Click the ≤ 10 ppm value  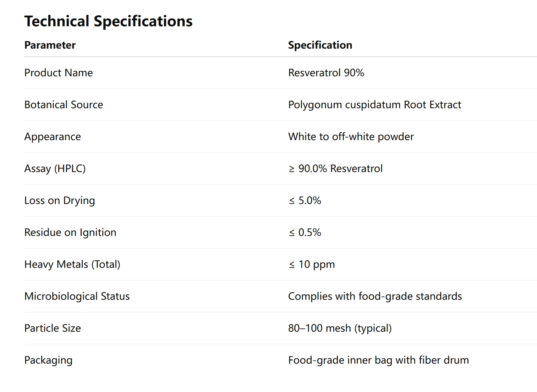coord(312,264)
